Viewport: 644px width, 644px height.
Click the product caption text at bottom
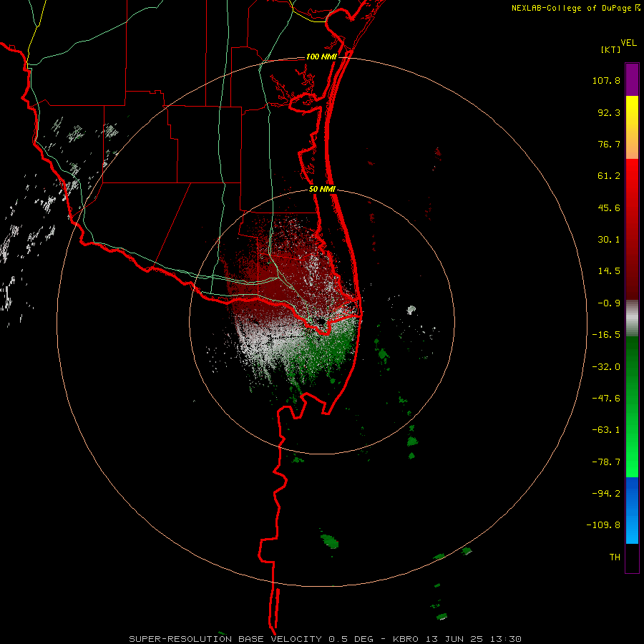(326, 639)
